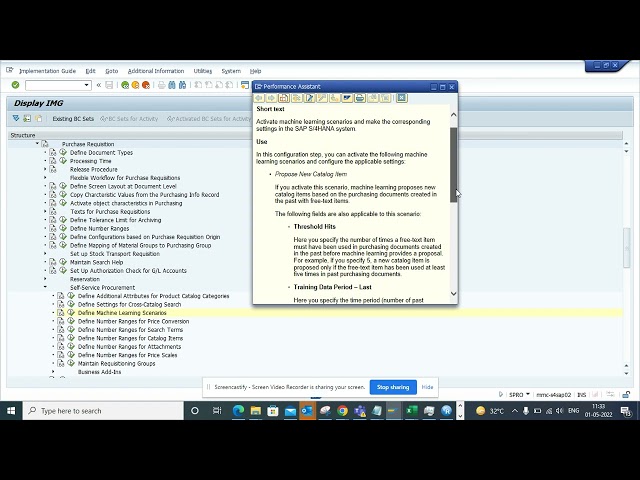This screenshot has height=480, width=640.
Task: Click the Windows Start button
Action: point(11,411)
